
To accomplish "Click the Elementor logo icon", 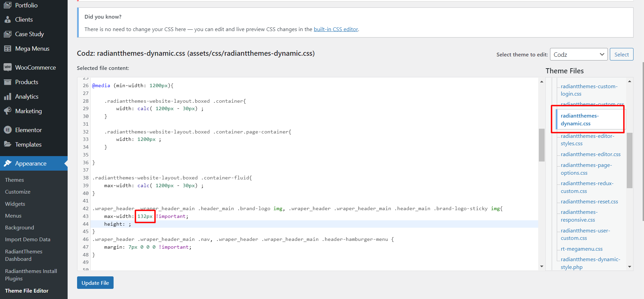I will tap(7, 130).
